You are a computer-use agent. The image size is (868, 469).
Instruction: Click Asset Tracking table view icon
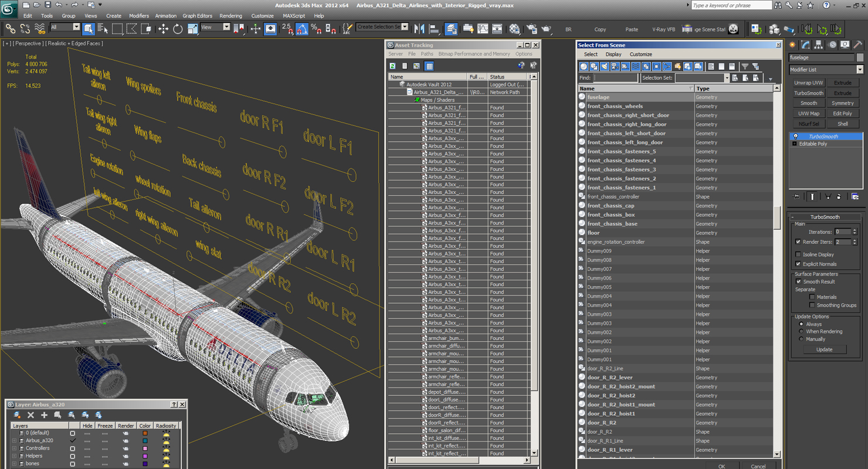(x=429, y=66)
